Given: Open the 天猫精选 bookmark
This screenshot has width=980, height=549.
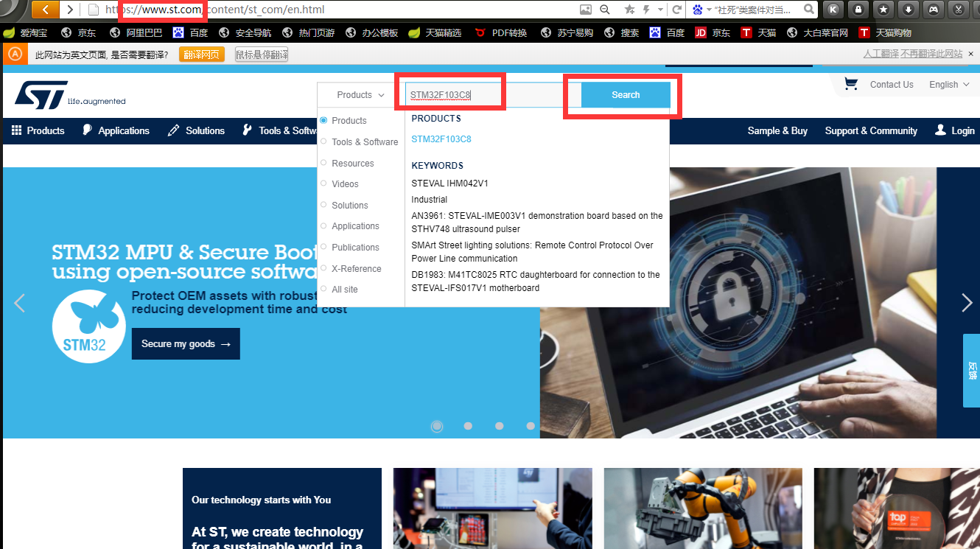Looking at the screenshot, I should [435, 32].
